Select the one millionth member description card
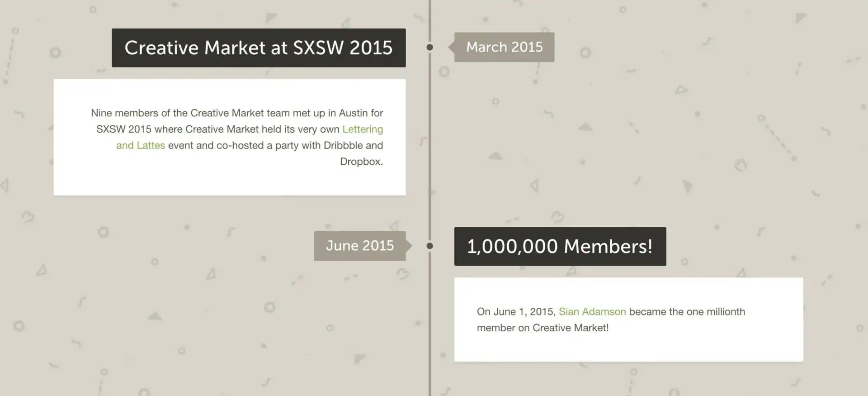The width and height of the screenshot is (868, 396). click(628, 319)
